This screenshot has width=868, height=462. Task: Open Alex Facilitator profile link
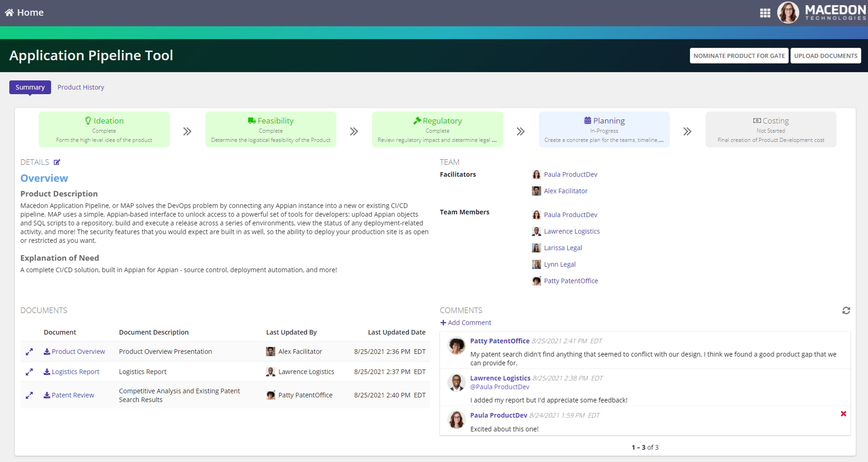[565, 191]
